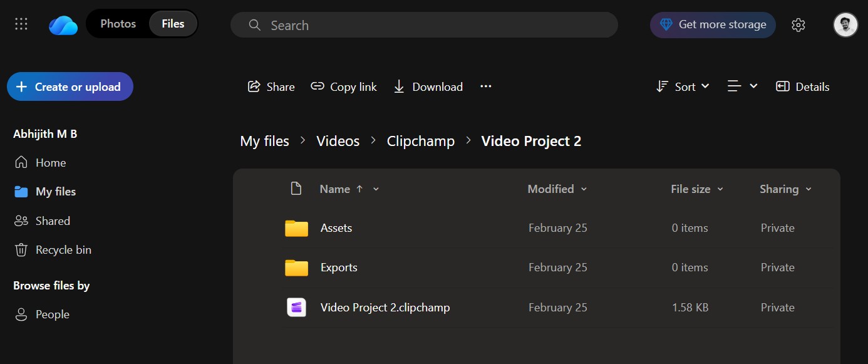868x364 pixels.
Task: Open the view layout switcher dropdown
Action: pyautogui.click(x=742, y=86)
